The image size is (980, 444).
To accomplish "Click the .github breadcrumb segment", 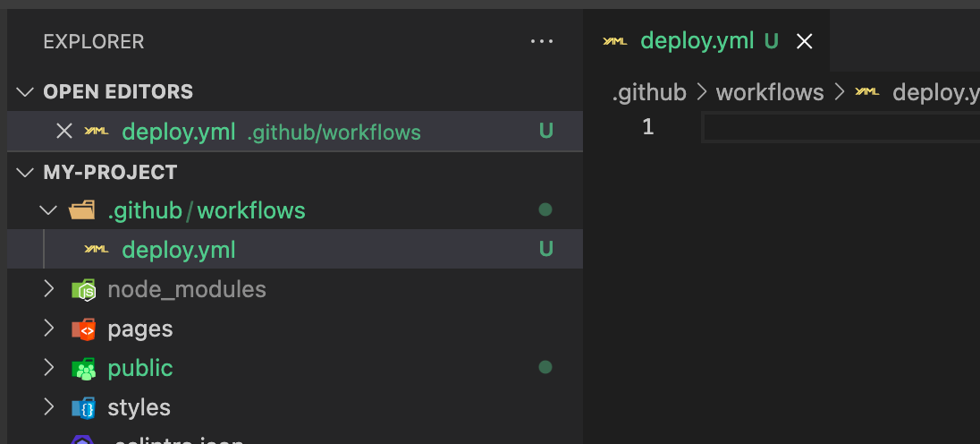I will point(649,92).
